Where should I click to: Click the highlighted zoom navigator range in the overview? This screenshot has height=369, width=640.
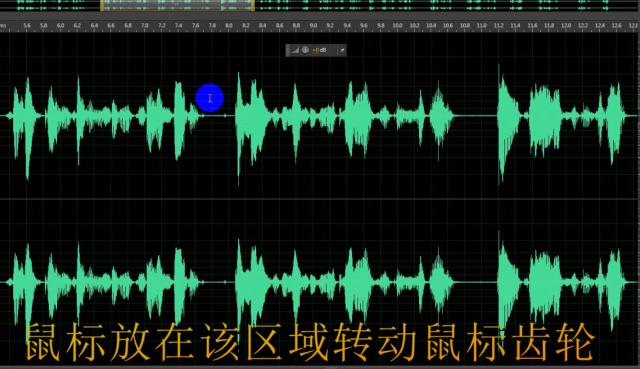click(x=178, y=6)
